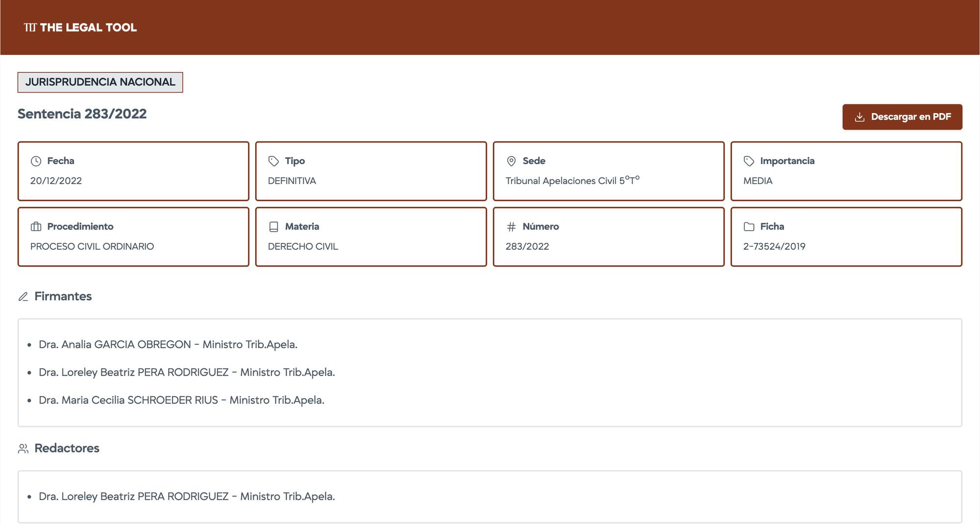
Task: Click the Fecha label
Action: click(61, 161)
